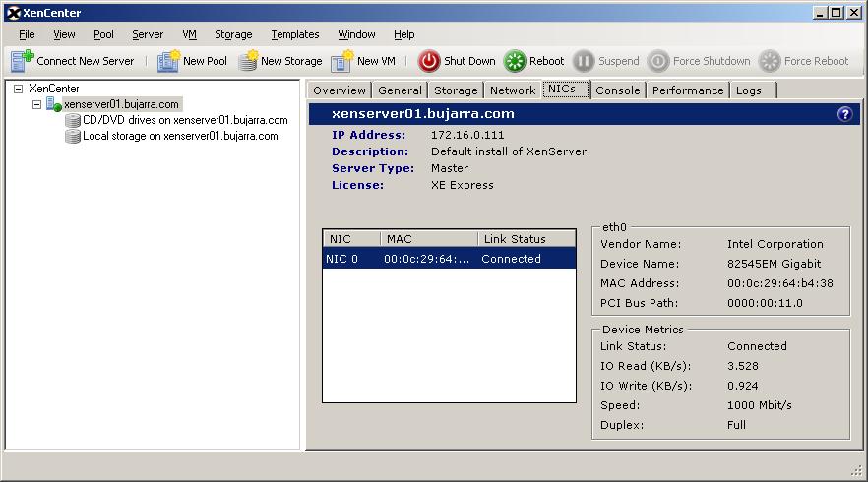868x482 pixels.
Task: Switch to the Network tab
Action: coord(513,90)
